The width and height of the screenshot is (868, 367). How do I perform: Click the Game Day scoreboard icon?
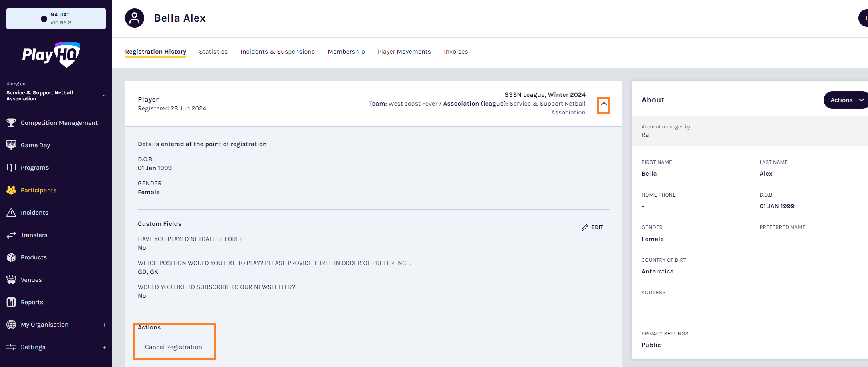pyautogui.click(x=11, y=145)
